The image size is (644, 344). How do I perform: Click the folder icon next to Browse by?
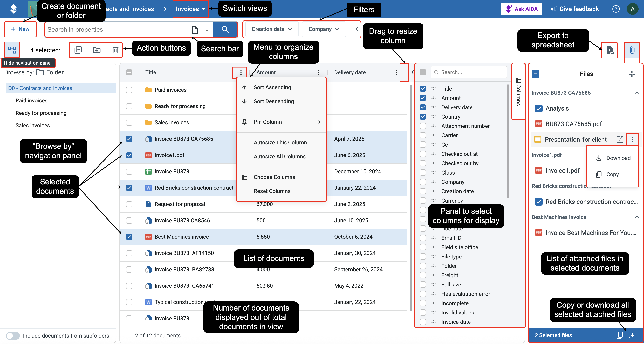click(40, 72)
